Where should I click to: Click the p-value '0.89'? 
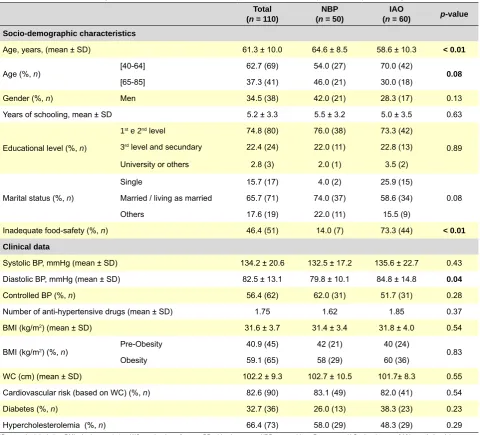tap(454, 148)
